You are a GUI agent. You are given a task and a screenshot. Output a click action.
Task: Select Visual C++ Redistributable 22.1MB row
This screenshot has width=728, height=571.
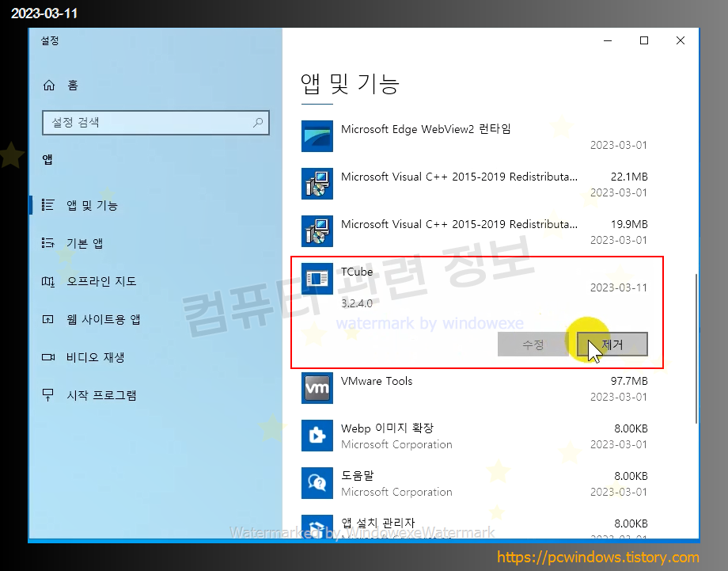(x=474, y=184)
